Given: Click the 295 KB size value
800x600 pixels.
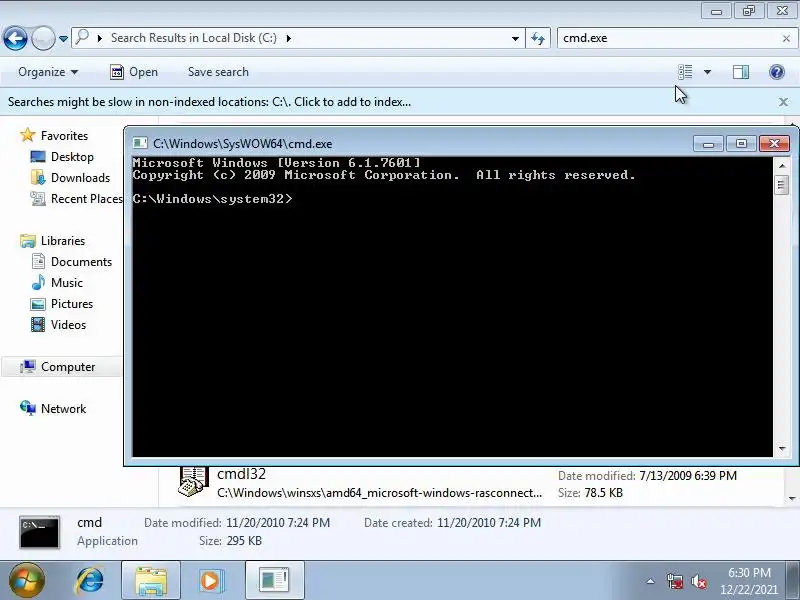Looking at the screenshot, I should [244, 541].
